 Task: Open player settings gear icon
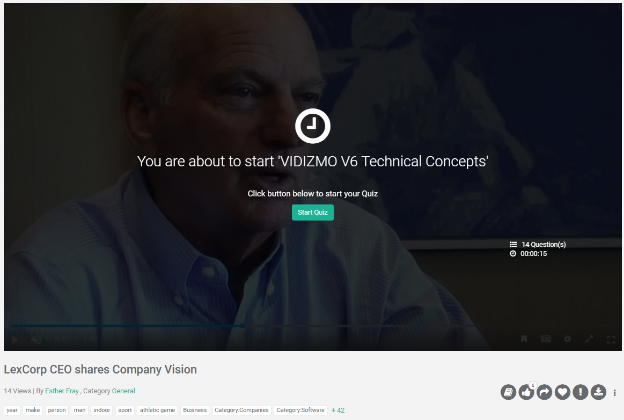pyautogui.click(x=567, y=339)
